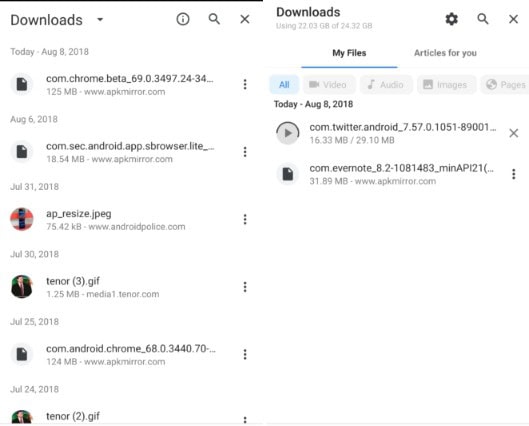This screenshot has height=426, width=529.
Task: Open more options for tenor (2).gif
Action: coord(245,420)
